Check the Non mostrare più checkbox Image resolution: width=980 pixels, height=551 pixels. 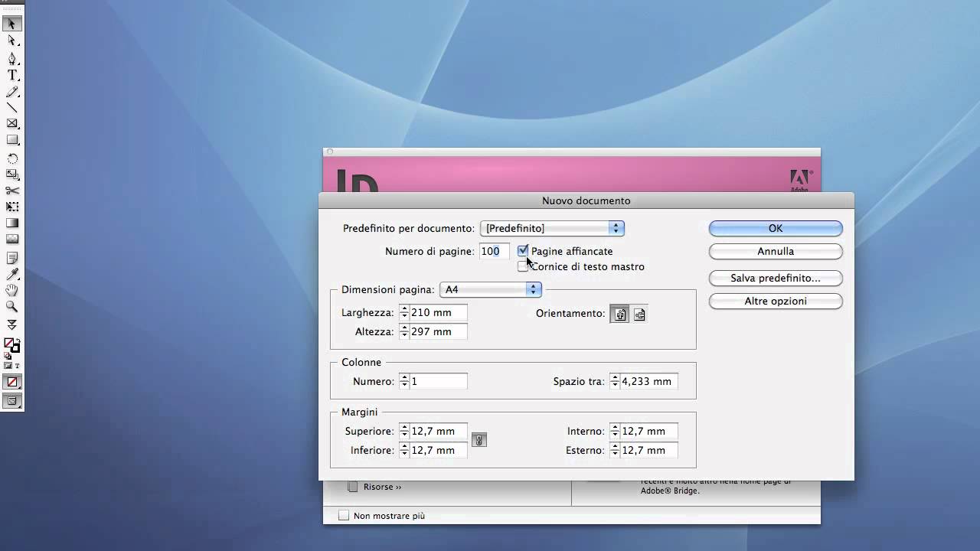pos(344,516)
